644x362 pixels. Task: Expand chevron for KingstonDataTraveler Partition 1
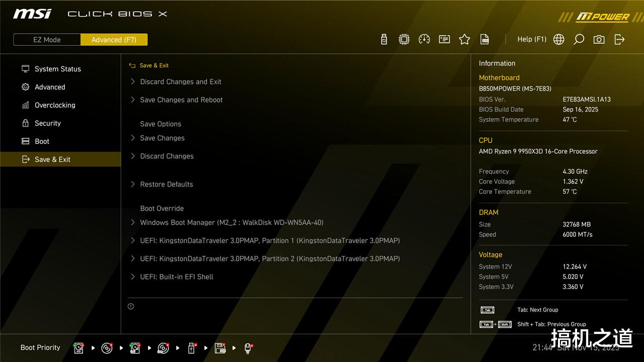coord(133,240)
